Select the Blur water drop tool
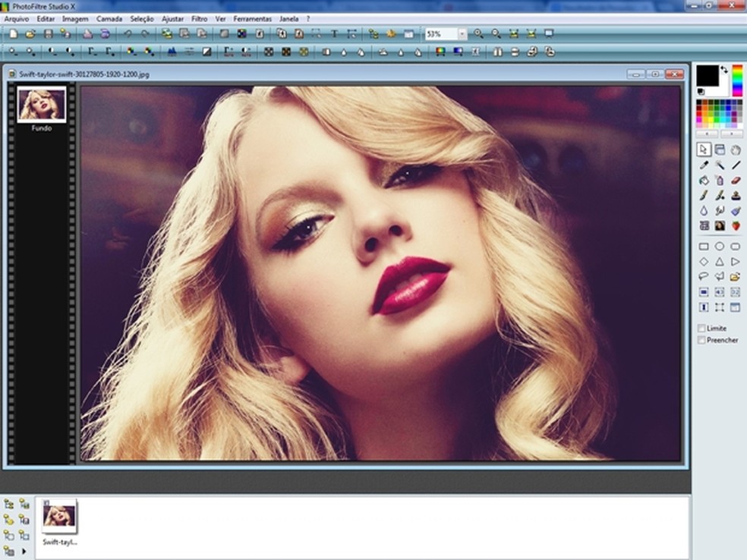 pos(704,210)
